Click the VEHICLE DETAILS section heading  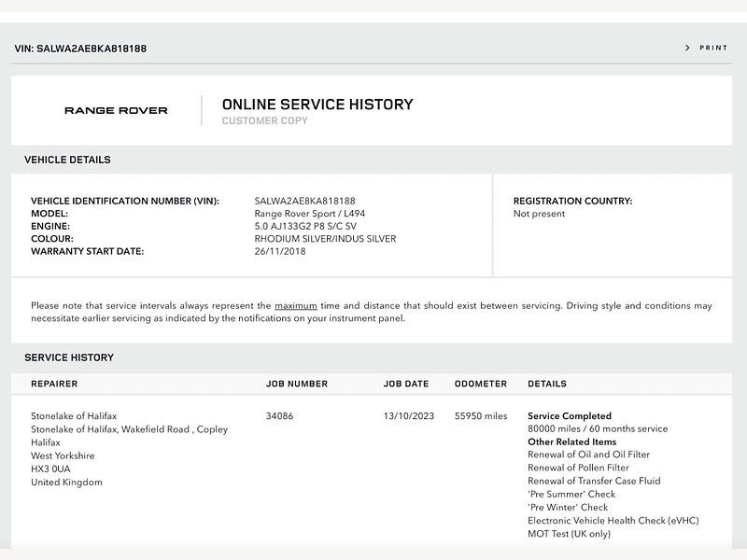pyautogui.click(x=67, y=160)
